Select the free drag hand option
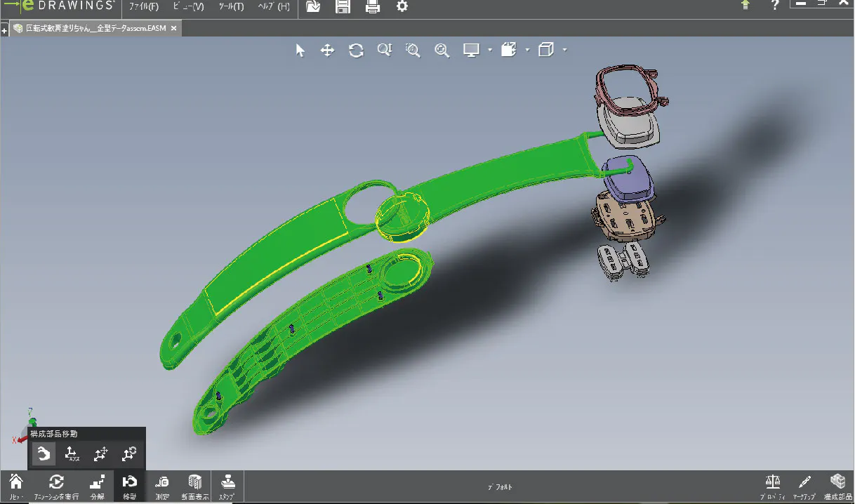Image resolution: width=855 pixels, height=504 pixels. (44, 454)
